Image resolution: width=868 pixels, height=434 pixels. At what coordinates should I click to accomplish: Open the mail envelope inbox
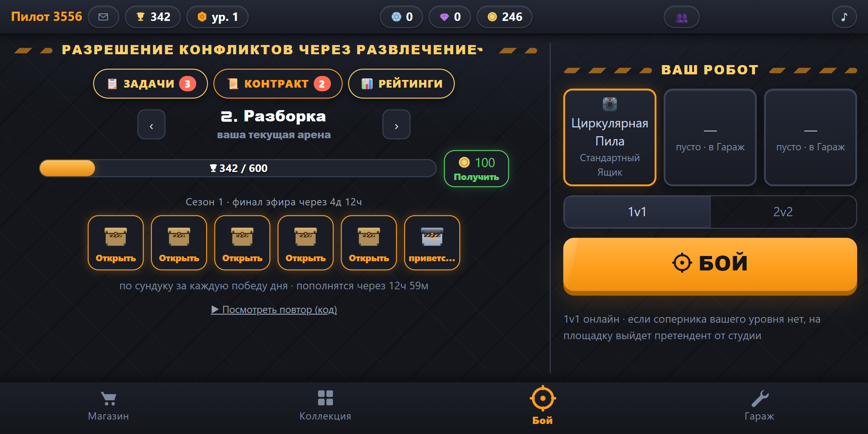tap(103, 17)
